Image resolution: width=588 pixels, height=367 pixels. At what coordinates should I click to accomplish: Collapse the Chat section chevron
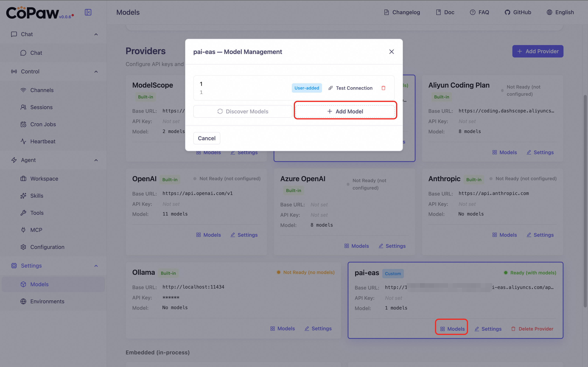(x=96, y=34)
